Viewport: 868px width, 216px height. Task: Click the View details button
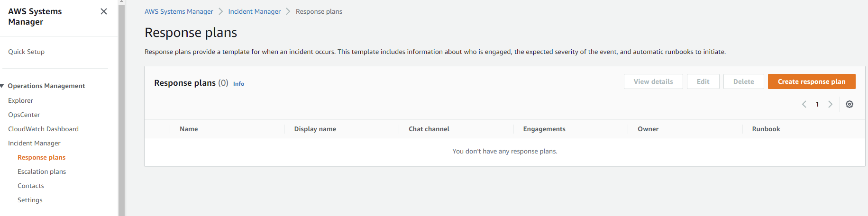(x=653, y=81)
